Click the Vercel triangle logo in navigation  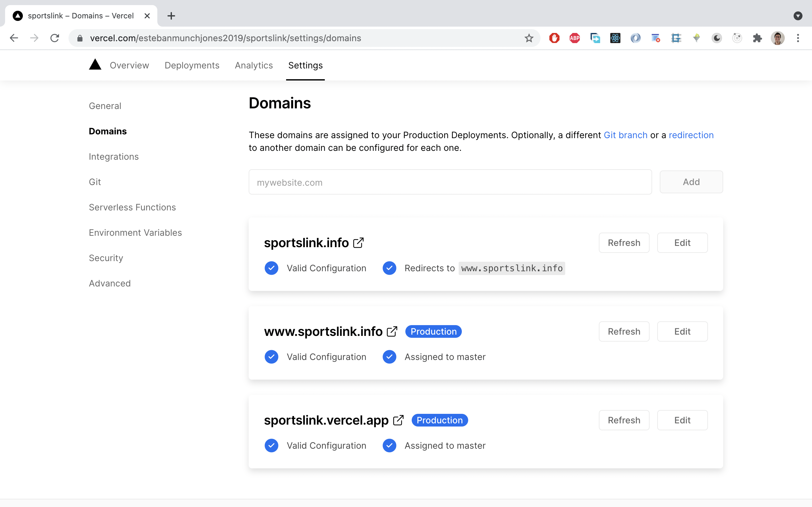click(x=95, y=64)
